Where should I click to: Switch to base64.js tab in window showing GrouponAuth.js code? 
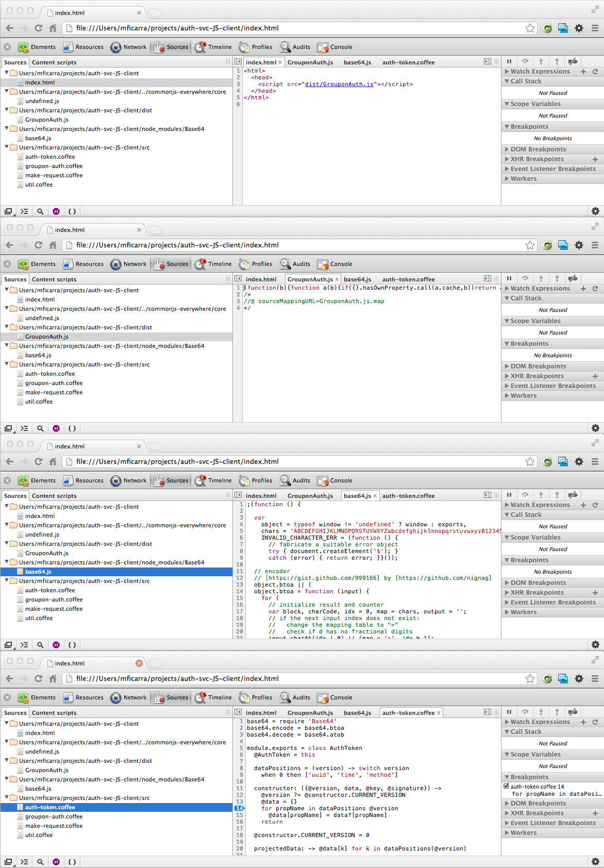pyautogui.click(x=358, y=279)
